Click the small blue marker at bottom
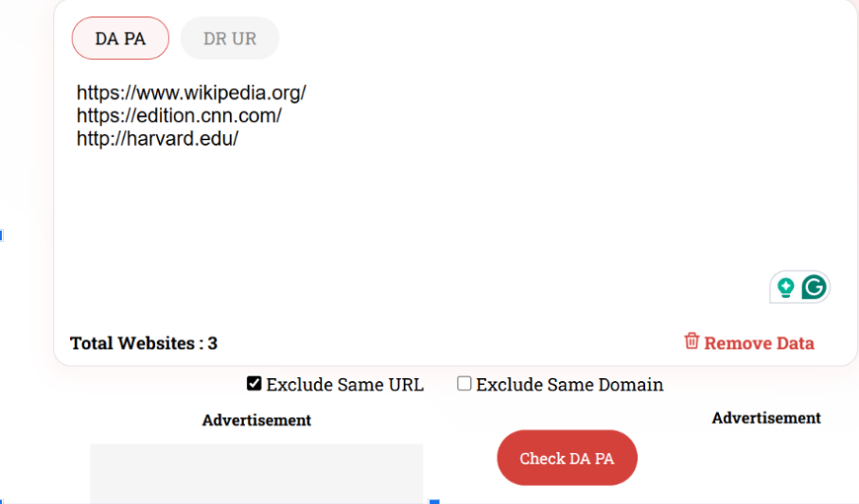The height and width of the screenshot is (504, 859). 434,501
